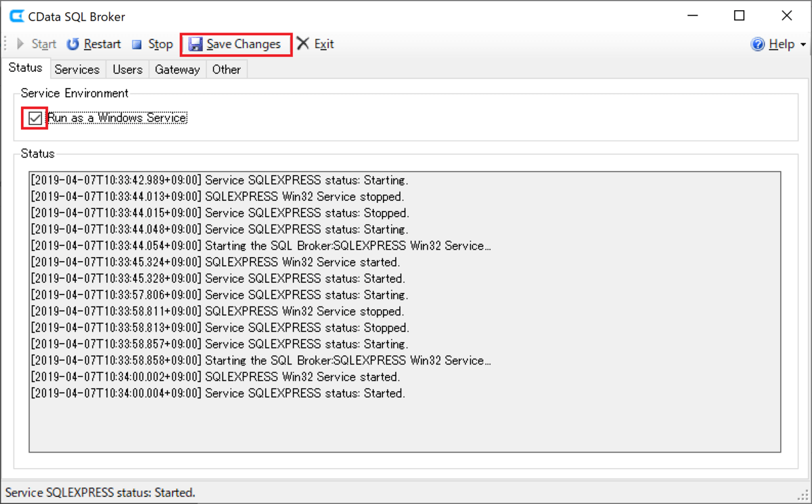812x504 pixels.
Task: Open the Users tab
Action: tap(127, 69)
